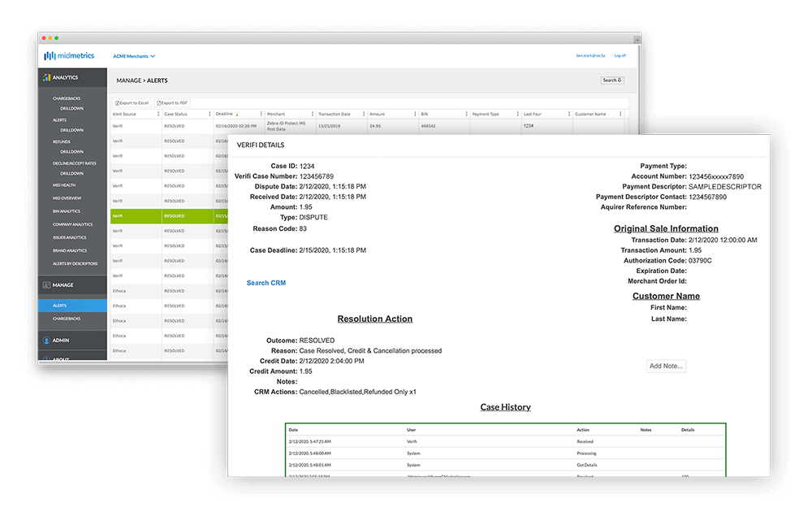This screenshot has height=508, width=812.
Task: Click the Export to PDF icon
Action: [161, 102]
